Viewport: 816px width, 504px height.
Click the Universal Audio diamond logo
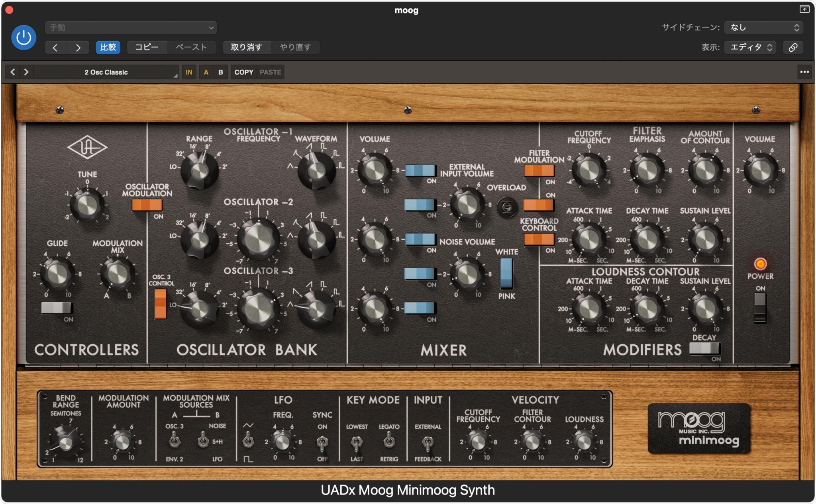(87, 148)
